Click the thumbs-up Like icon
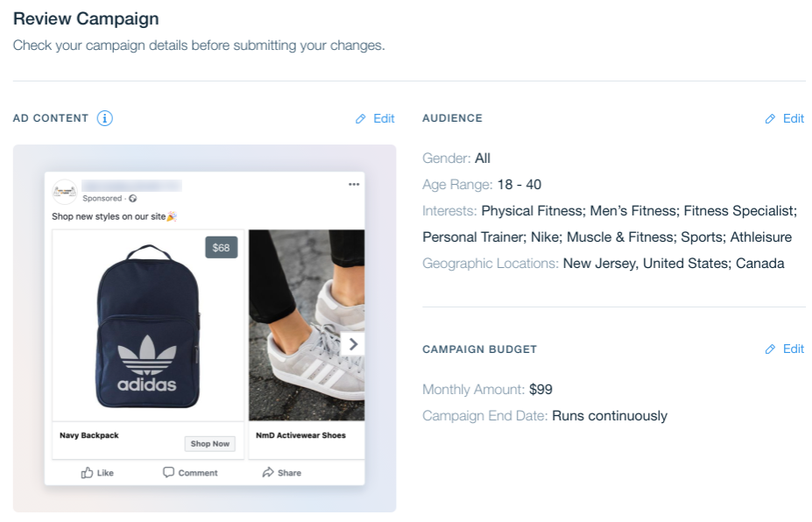The height and width of the screenshot is (522, 812). tap(87, 472)
